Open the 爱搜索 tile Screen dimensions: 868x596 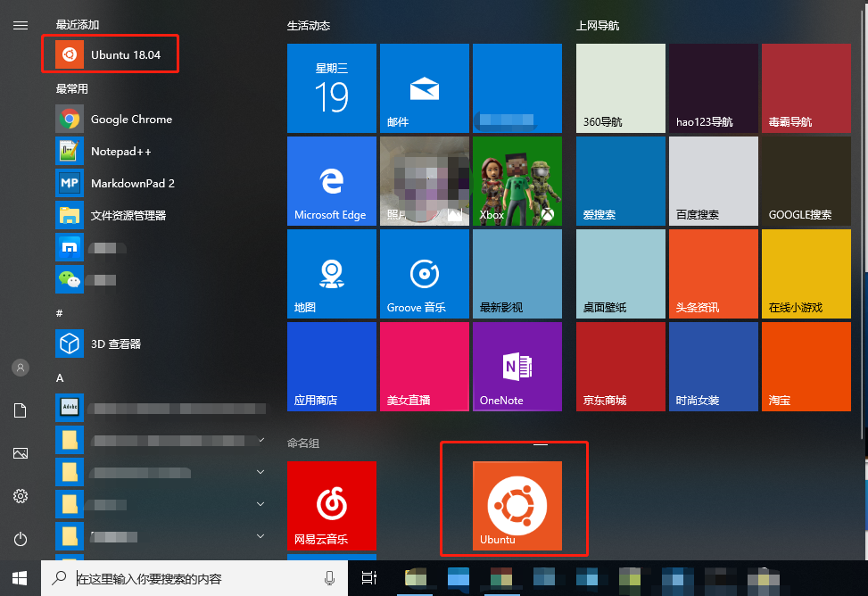pos(621,181)
